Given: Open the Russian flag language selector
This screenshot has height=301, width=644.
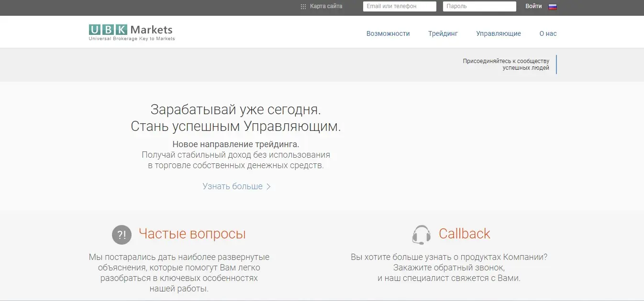Looking at the screenshot, I should click(553, 7).
